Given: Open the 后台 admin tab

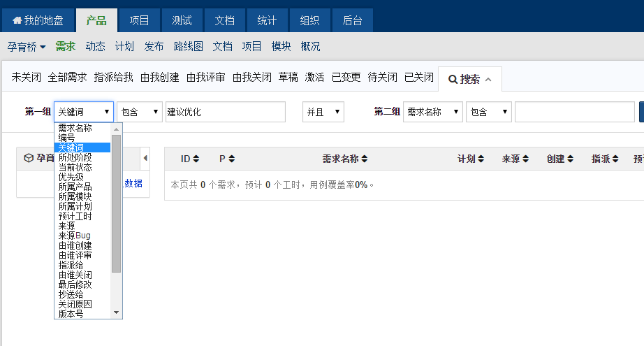Looking at the screenshot, I should point(353,20).
